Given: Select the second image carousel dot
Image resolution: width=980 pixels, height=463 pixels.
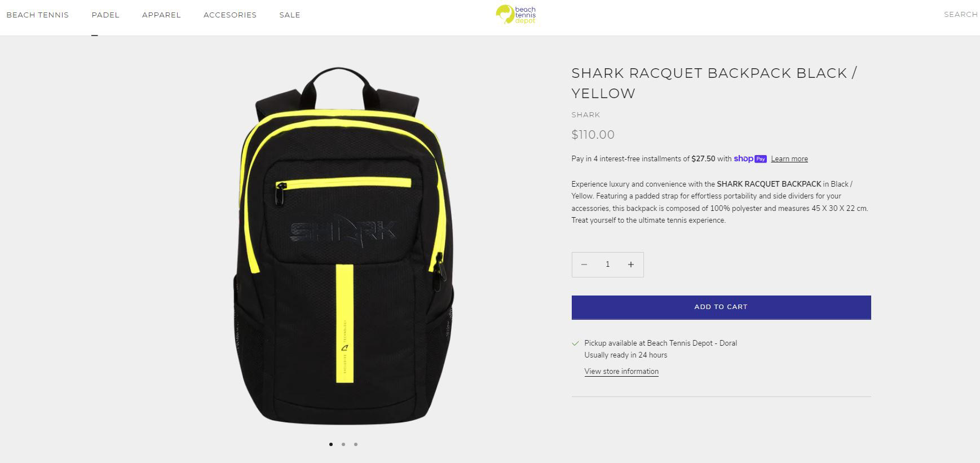Looking at the screenshot, I should point(343,444).
